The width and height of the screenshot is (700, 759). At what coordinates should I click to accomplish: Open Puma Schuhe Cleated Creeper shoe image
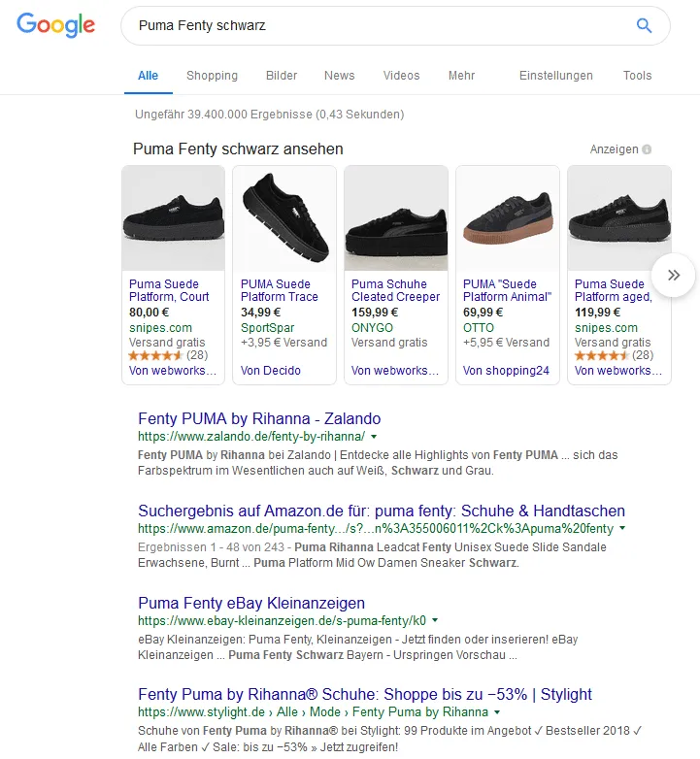click(x=396, y=218)
